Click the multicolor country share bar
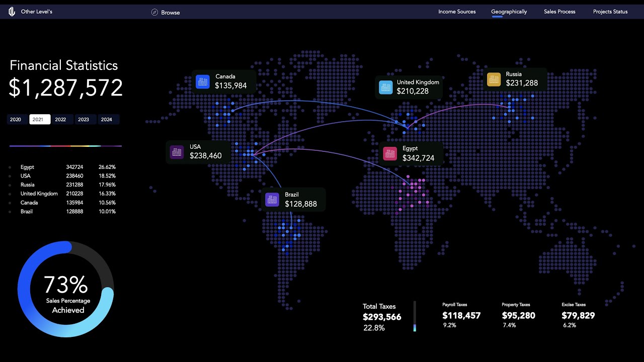The width and height of the screenshot is (644, 362). pos(65,146)
